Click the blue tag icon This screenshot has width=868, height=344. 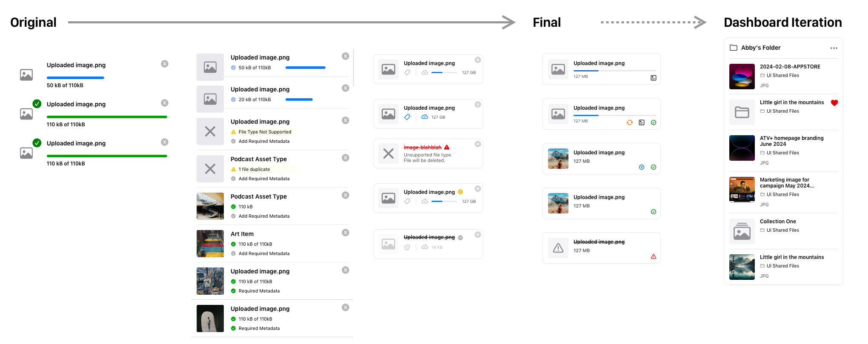(x=407, y=117)
